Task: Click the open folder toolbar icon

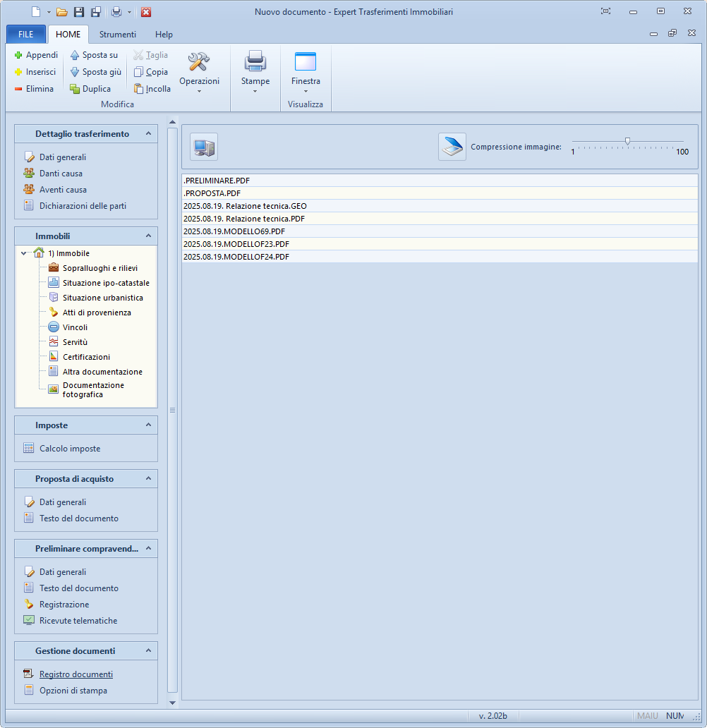Action: point(61,12)
